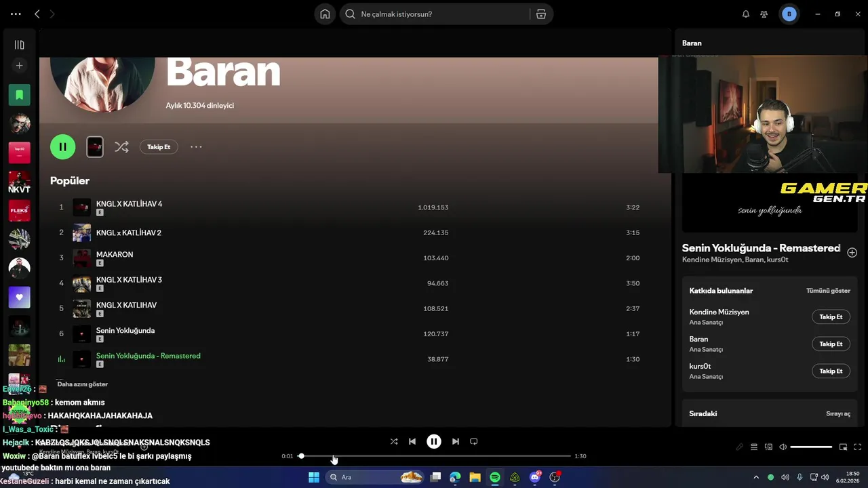Viewport: 868px width, 488px height.
Task: Open the artist more options dots
Action: pyautogui.click(x=196, y=147)
